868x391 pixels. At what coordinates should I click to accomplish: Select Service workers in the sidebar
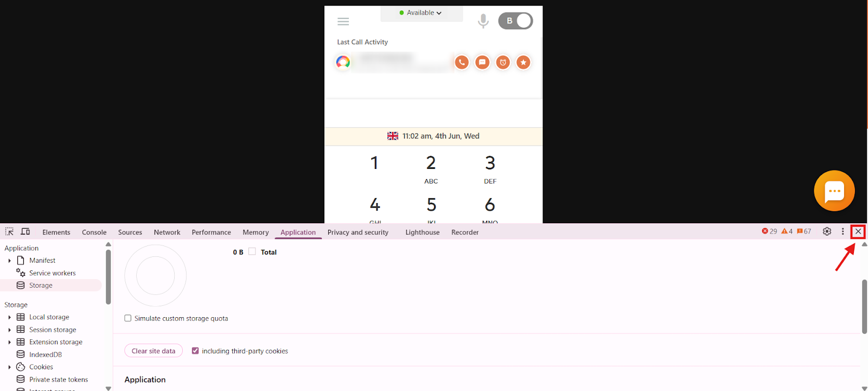point(53,273)
